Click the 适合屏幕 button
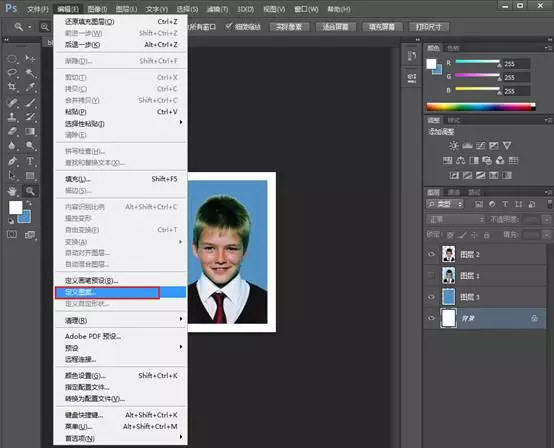Viewport: 554px width, 448px height. point(335,27)
